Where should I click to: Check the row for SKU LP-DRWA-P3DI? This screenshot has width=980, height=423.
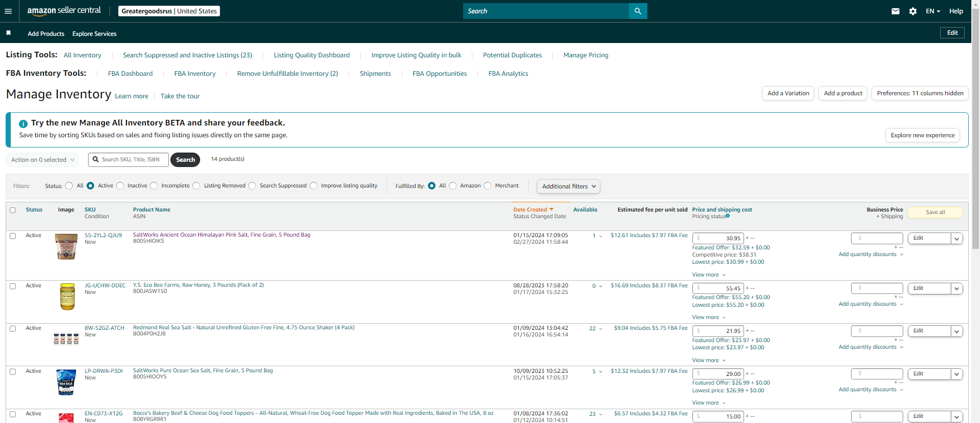click(x=13, y=372)
